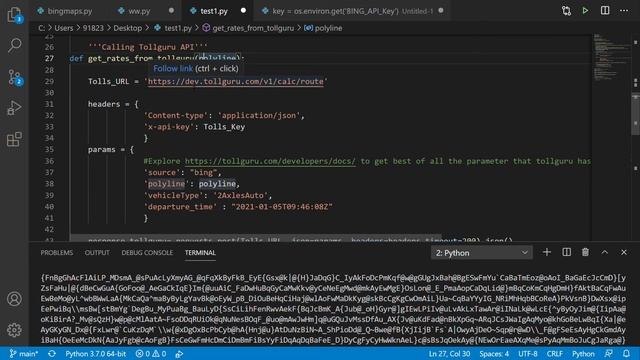Click line number 33 in gutter

click(x=49, y=127)
